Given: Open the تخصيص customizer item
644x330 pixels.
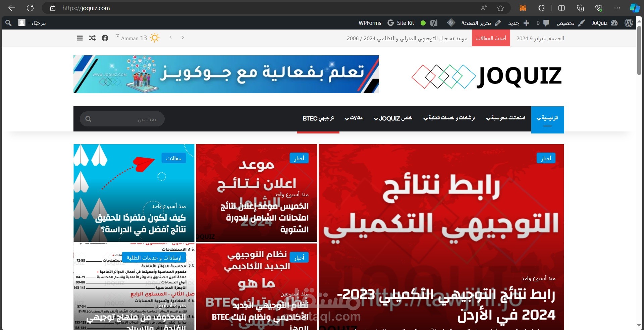Looking at the screenshot, I should click(x=571, y=23).
